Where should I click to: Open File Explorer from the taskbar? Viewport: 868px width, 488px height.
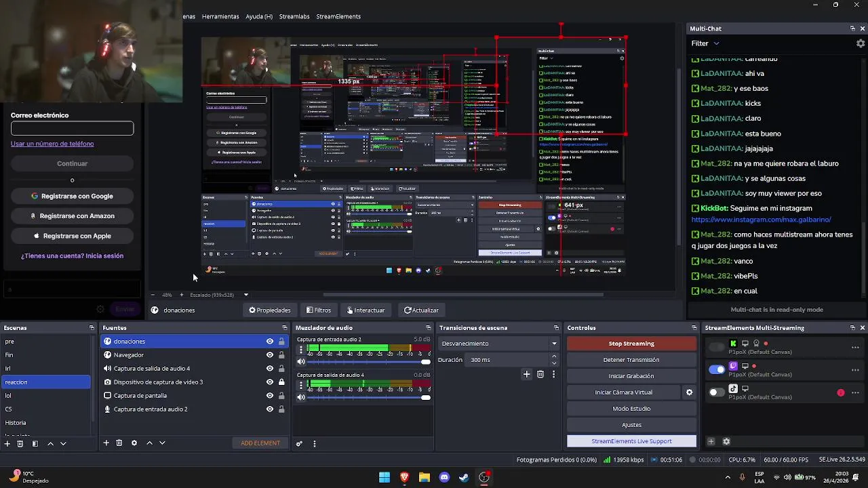pyautogui.click(x=425, y=477)
